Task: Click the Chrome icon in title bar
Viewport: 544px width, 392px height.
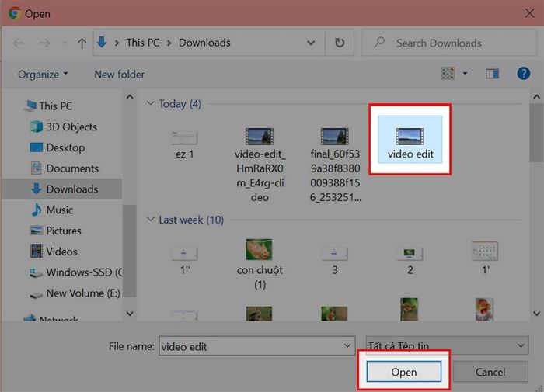Action: (15, 13)
